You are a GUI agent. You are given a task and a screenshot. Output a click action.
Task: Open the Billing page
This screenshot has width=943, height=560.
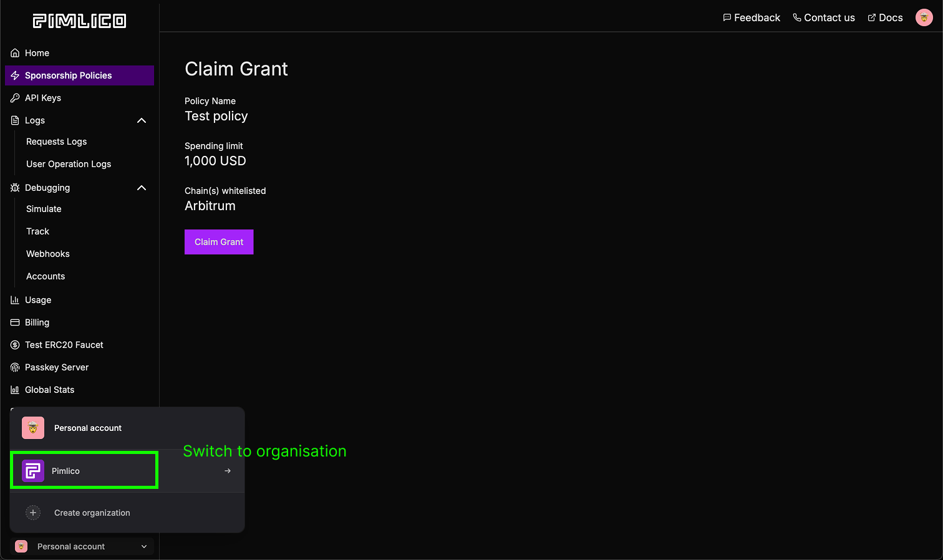(79, 322)
